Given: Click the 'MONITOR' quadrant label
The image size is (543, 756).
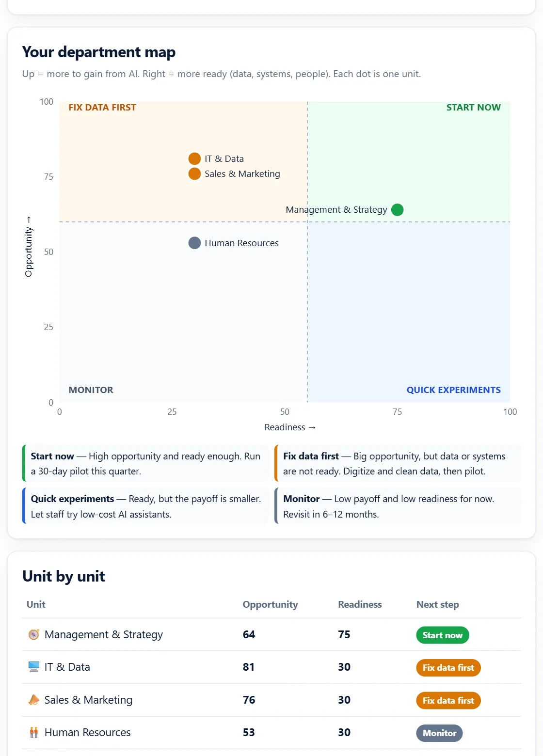Looking at the screenshot, I should (x=91, y=390).
